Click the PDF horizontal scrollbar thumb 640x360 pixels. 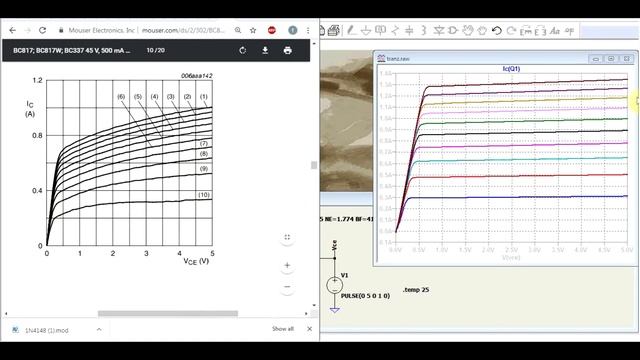tap(168, 313)
